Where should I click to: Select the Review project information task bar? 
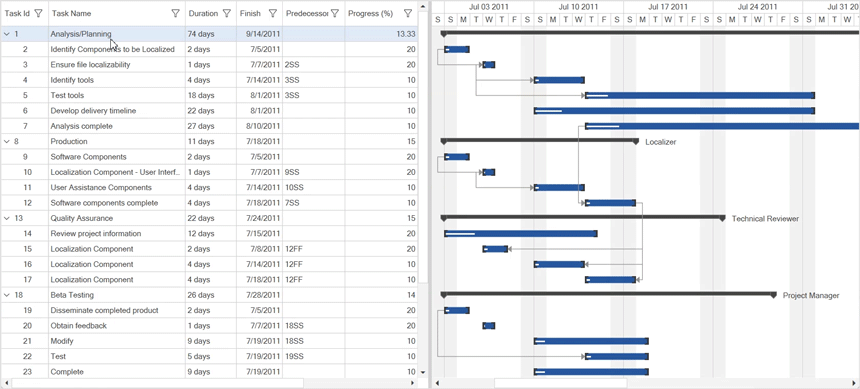tap(520, 234)
